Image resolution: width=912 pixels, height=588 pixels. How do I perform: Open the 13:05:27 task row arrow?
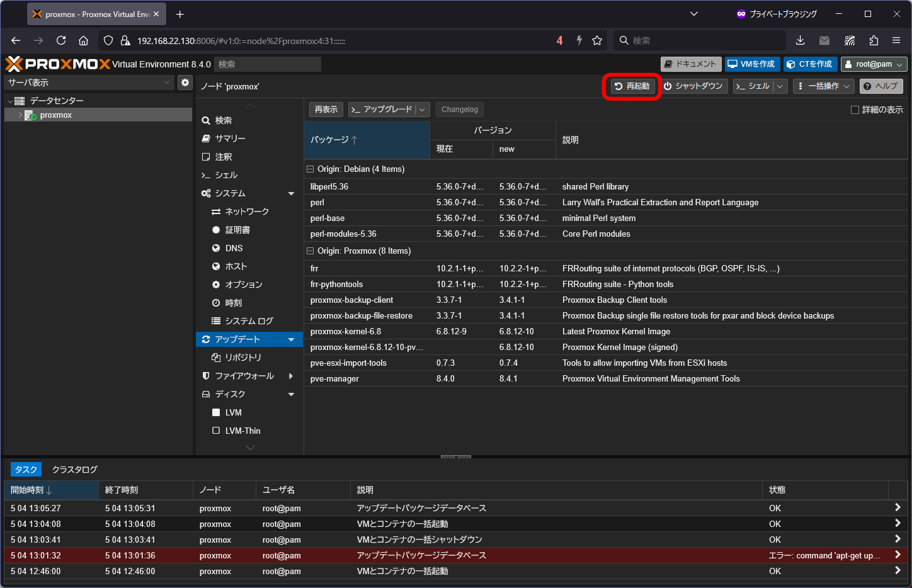tap(898, 507)
